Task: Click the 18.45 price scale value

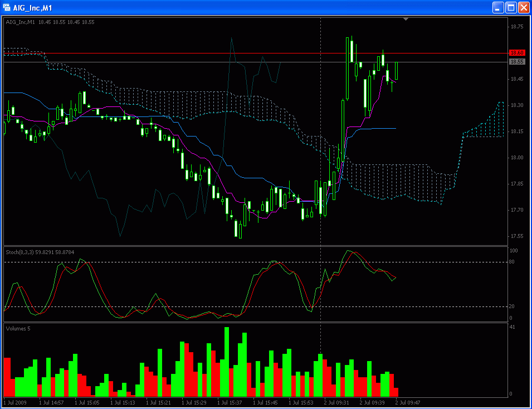Action: pyautogui.click(x=517, y=79)
